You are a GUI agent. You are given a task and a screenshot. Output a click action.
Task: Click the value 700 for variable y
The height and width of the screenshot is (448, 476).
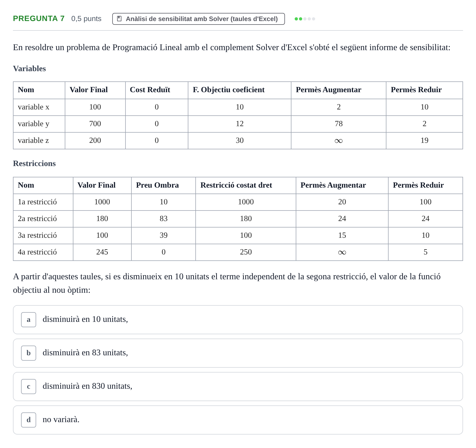pos(95,124)
